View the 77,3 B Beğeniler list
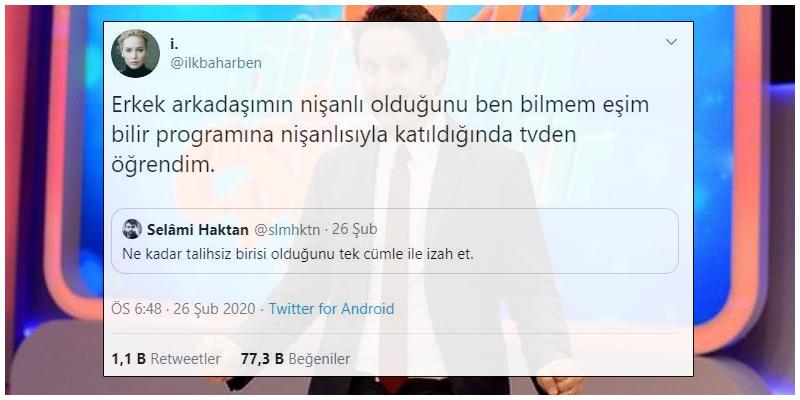This screenshot has width=800, height=400. point(295,359)
